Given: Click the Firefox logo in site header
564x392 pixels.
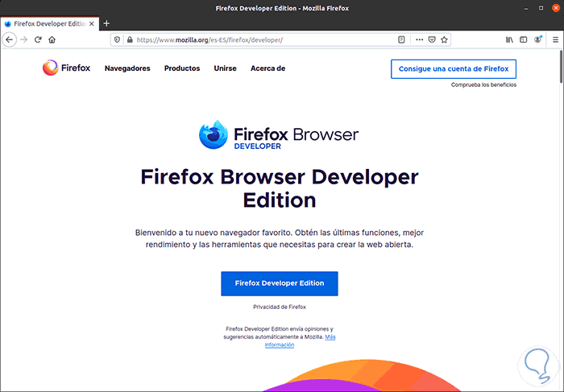Looking at the screenshot, I should coord(67,68).
